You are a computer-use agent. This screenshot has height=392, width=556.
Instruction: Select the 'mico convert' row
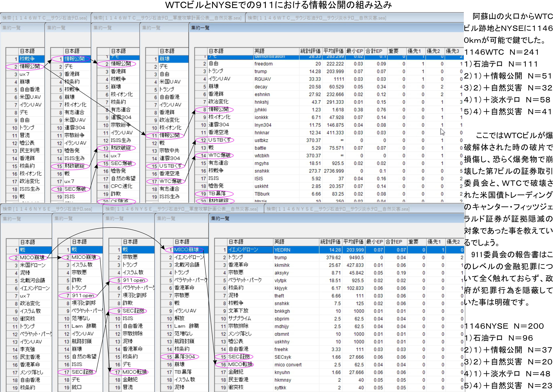(288, 365)
